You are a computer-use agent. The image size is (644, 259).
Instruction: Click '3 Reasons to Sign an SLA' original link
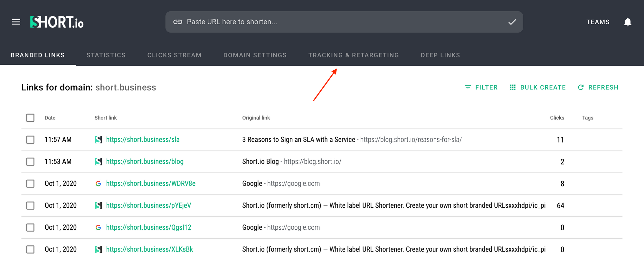point(298,140)
